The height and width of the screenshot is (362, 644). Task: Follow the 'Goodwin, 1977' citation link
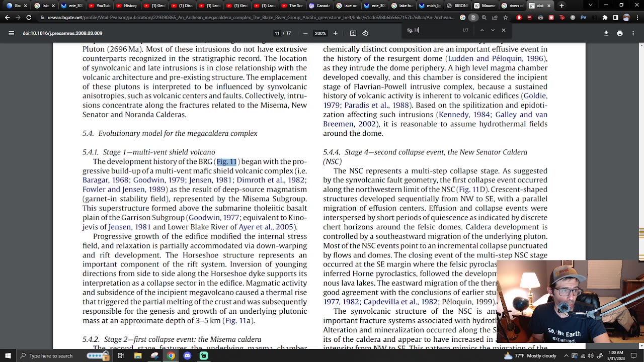214,218
